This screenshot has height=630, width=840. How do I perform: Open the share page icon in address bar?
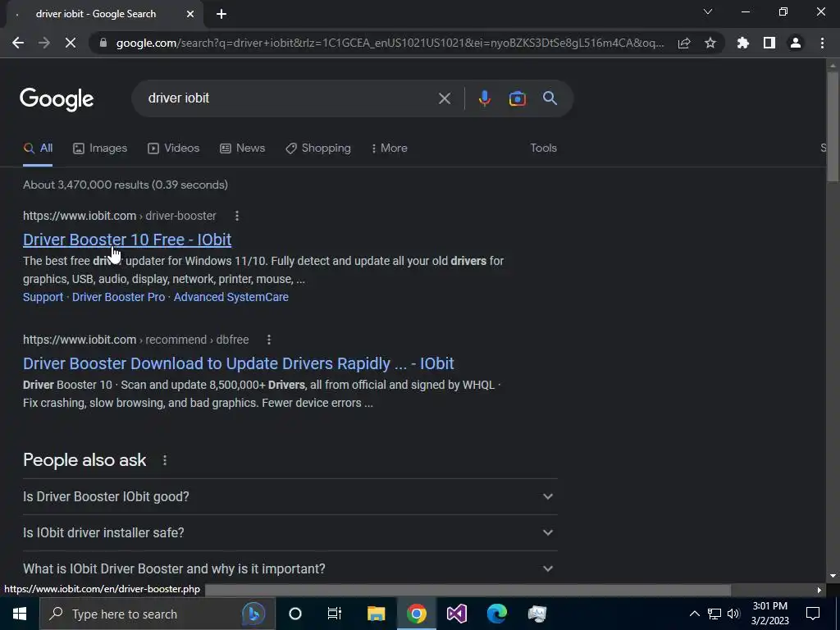click(684, 43)
